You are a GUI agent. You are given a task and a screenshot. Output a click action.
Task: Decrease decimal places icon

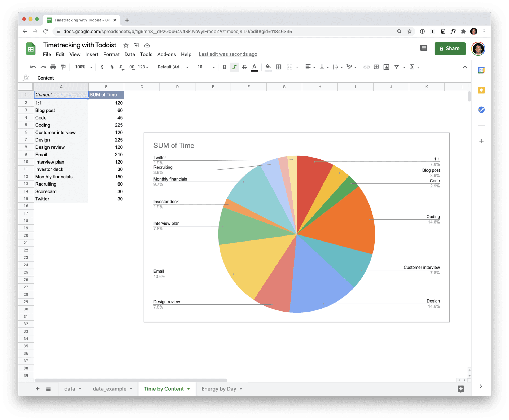(121, 67)
